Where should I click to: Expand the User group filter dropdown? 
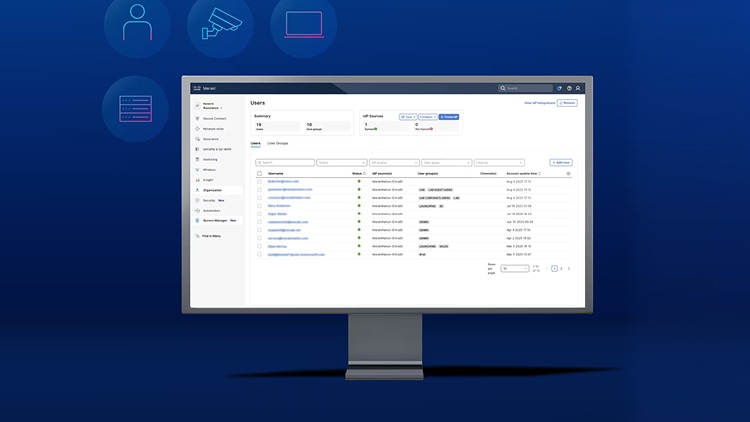[446, 163]
